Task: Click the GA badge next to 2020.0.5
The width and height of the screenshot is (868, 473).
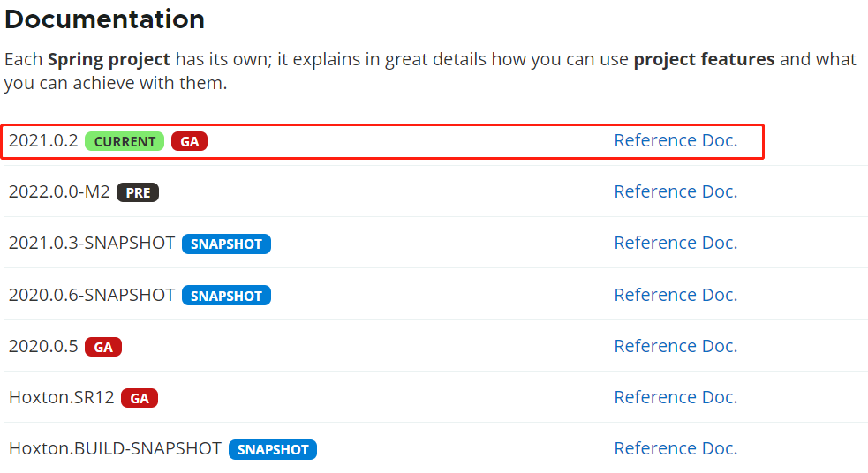Action: point(103,347)
